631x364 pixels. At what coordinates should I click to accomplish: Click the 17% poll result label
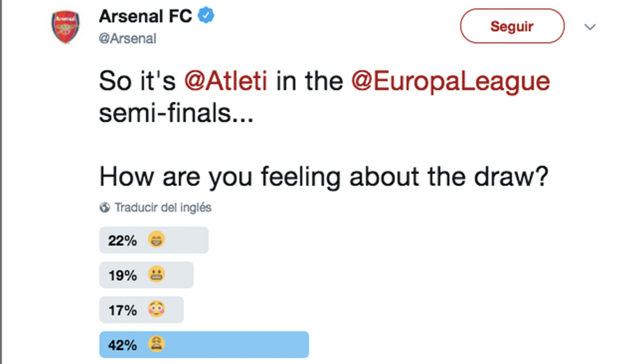pos(122,310)
